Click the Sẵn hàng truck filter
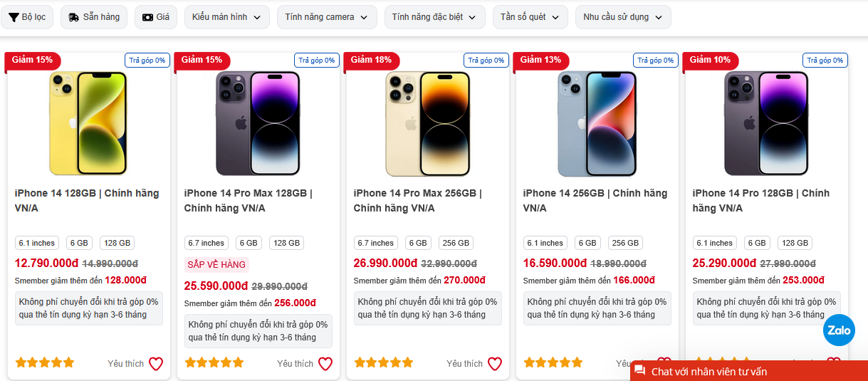Viewport: 868px width, 381px height. [94, 17]
